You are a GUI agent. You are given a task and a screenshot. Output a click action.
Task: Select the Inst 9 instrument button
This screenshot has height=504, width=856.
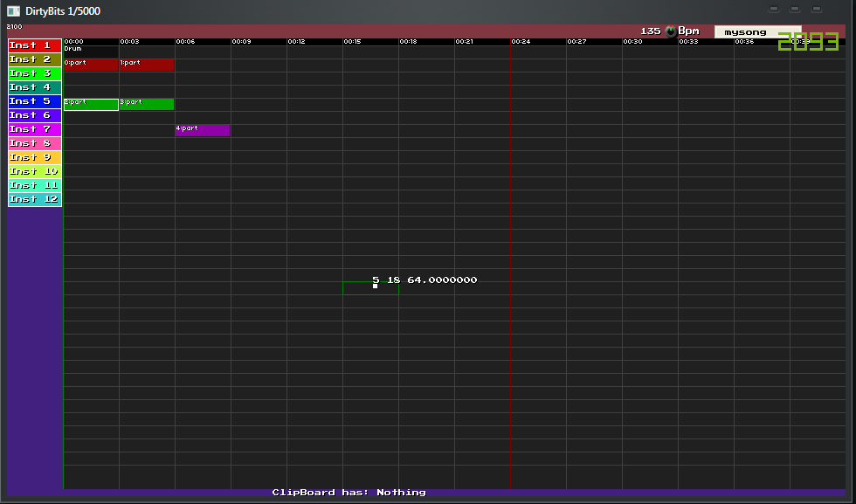(x=35, y=158)
